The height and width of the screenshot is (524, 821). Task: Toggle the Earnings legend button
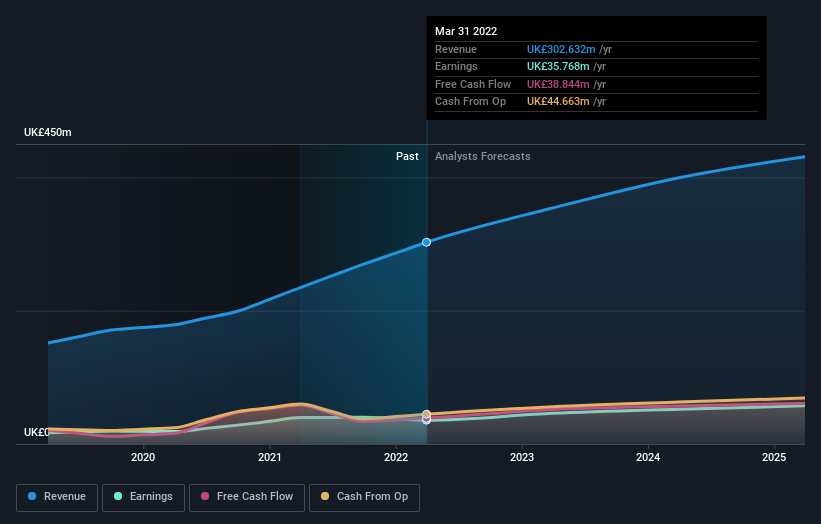coord(143,497)
